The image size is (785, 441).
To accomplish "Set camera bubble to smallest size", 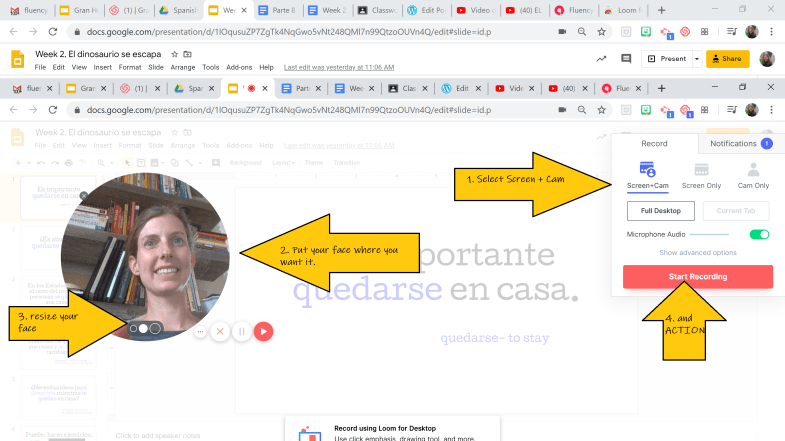I will point(133,328).
